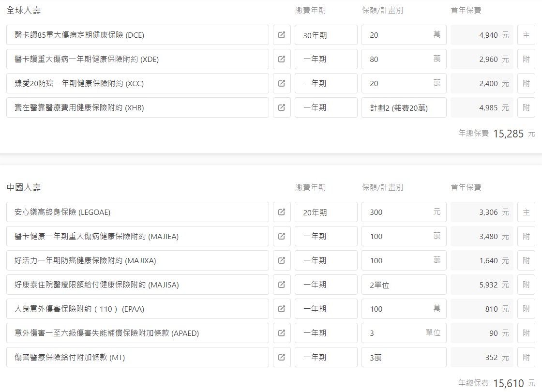542x392 pixels.
Task: Click the 附 badge on the XHB row
Action: (526, 107)
